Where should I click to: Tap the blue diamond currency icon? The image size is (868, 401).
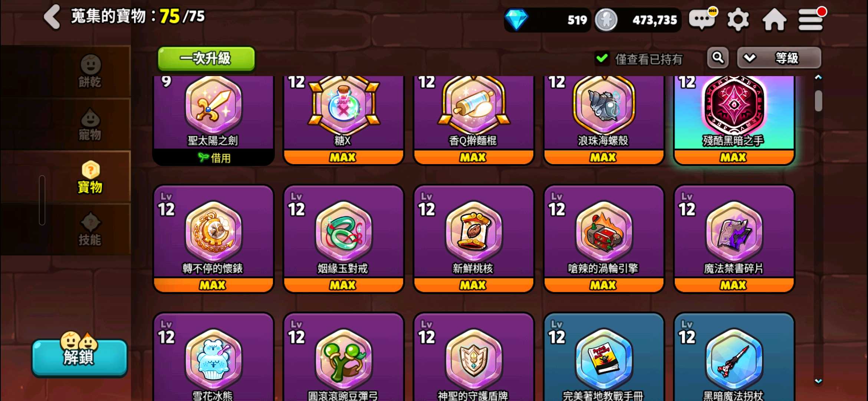point(516,20)
